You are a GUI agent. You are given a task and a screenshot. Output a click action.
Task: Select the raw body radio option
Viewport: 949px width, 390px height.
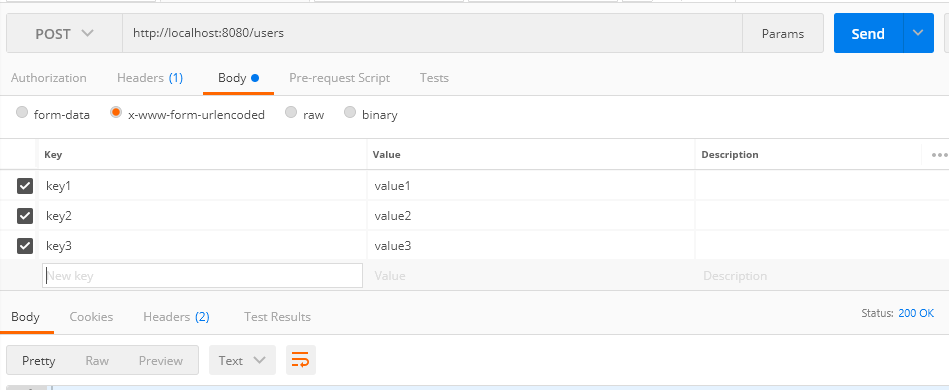(x=291, y=113)
